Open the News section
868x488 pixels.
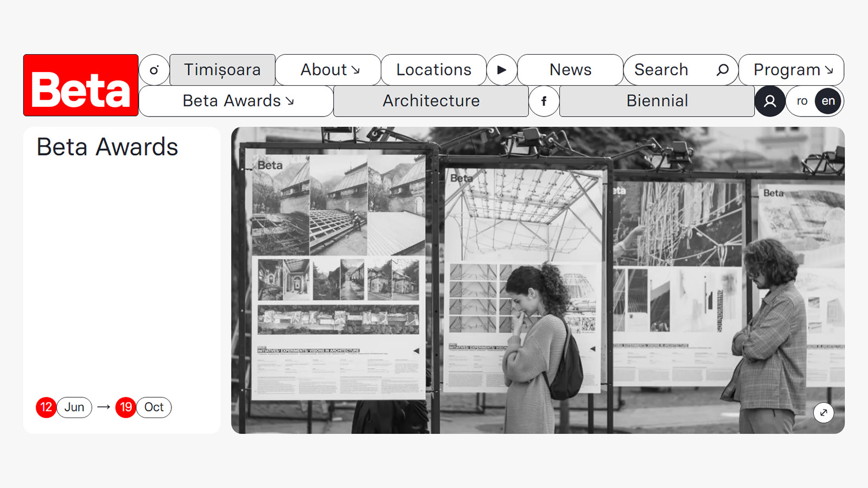(x=570, y=70)
